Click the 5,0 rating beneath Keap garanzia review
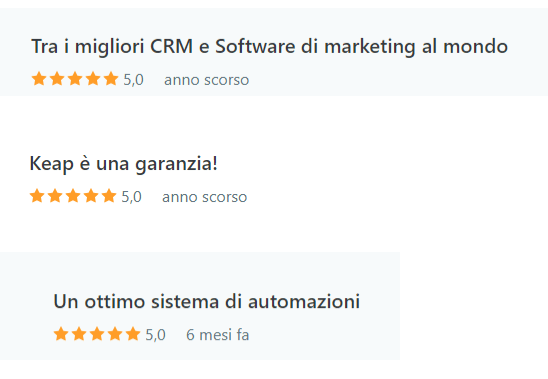548x379 pixels. [131, 197]
